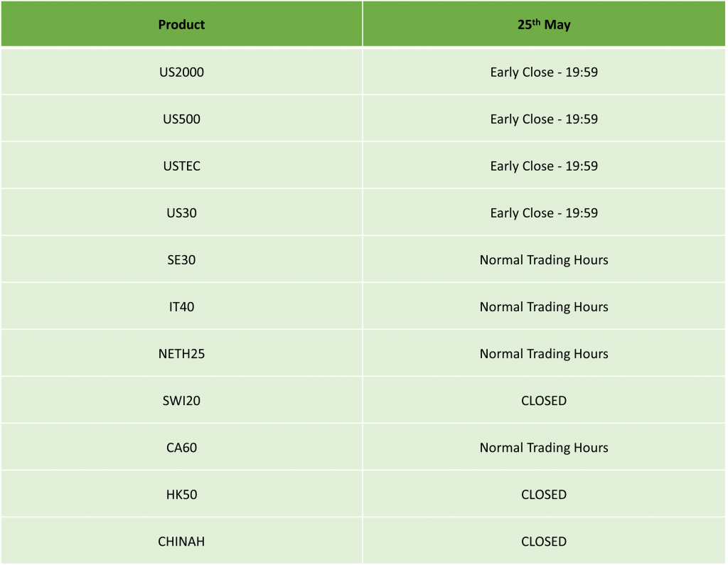
Task: Click the Product column header
Action: [x=181, y=25]
